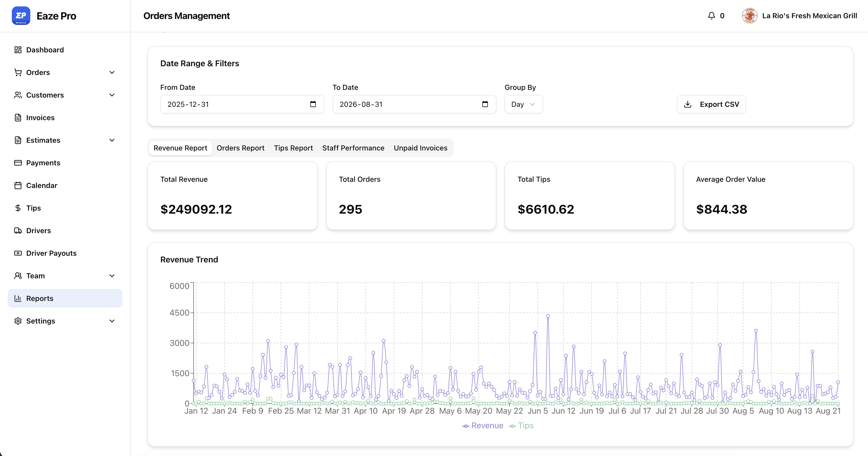This screenshot has height=456, width=868.
Task: Expand the Orders sidebar menu chevron
Action: click(112, 72)
